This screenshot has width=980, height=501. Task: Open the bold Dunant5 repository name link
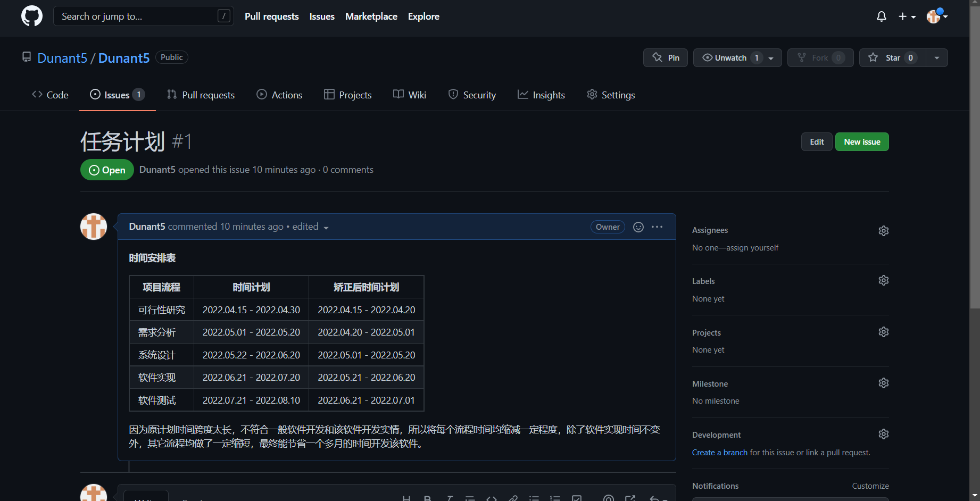pos(124,58)
